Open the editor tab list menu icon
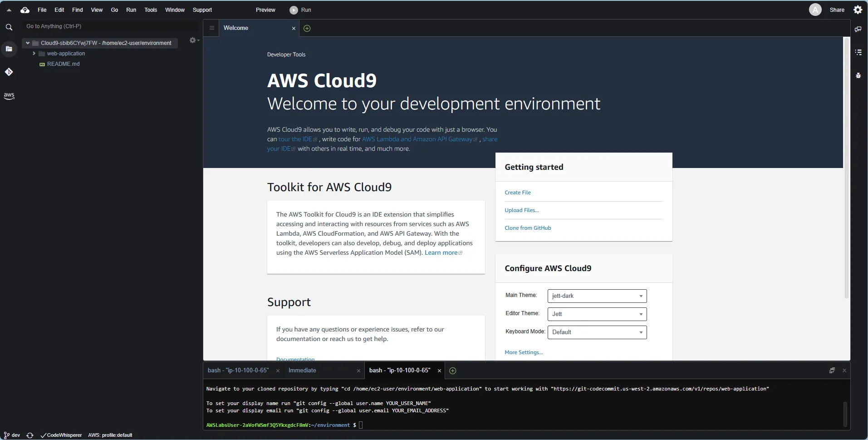Screen dimensions: 868x440 pos(211,28)
